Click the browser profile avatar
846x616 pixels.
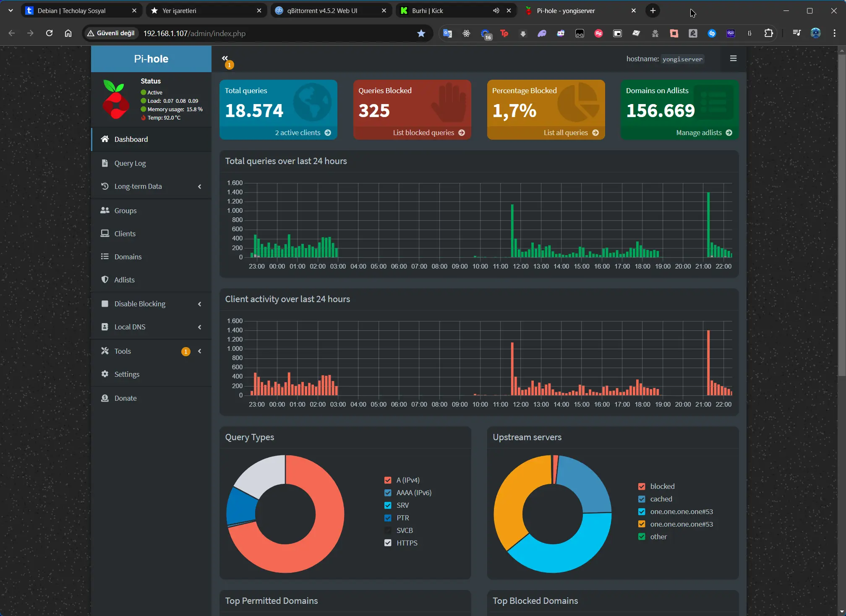click(815, 33)
